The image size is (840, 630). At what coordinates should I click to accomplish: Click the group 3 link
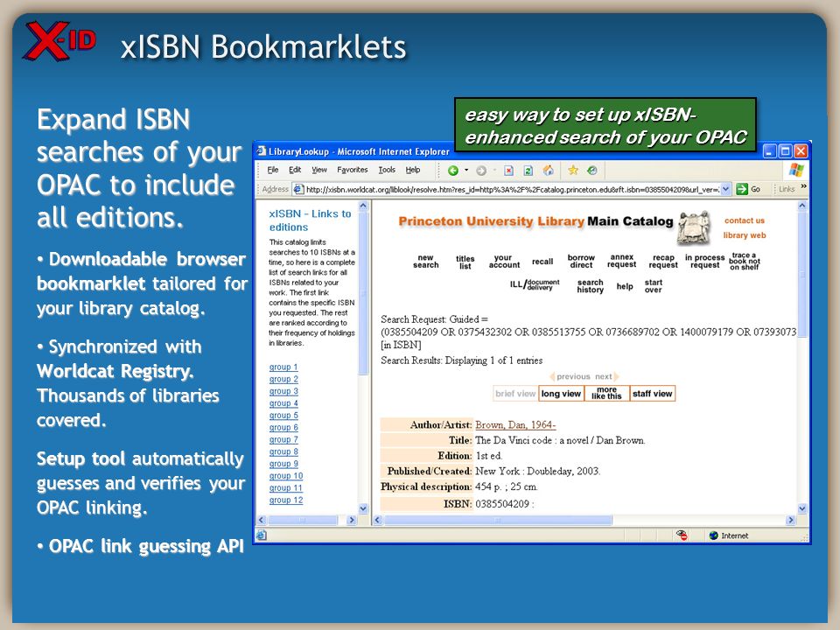(x=283, y=391)
